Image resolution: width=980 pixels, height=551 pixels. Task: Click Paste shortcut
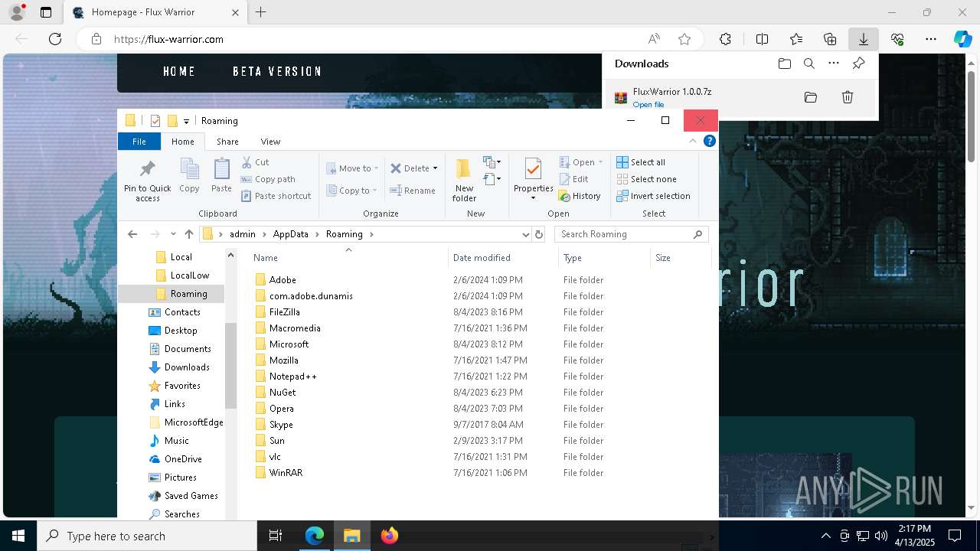[276, 196]
